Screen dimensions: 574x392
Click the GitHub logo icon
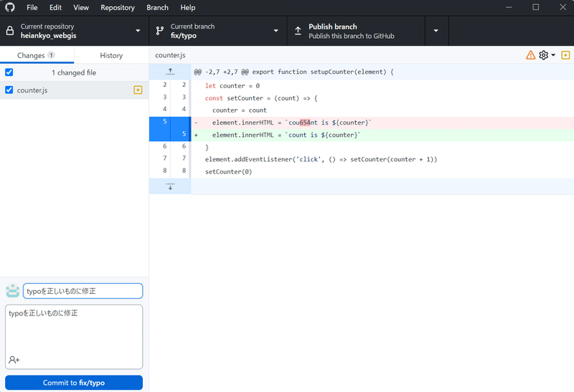(10, 7)
